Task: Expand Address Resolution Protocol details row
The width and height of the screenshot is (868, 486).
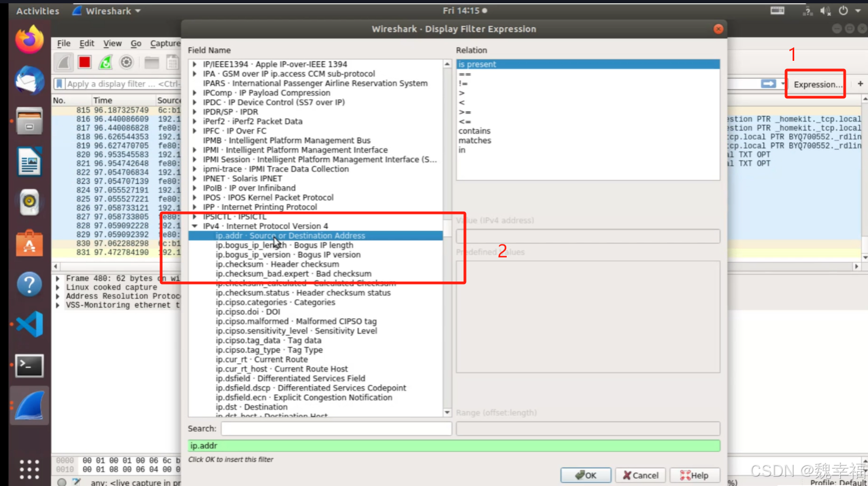Action: [x=58, y=296]
